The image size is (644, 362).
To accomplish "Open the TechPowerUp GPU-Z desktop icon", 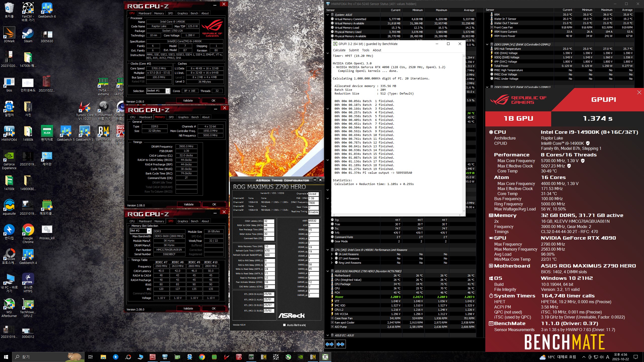I will click(28, 308).
